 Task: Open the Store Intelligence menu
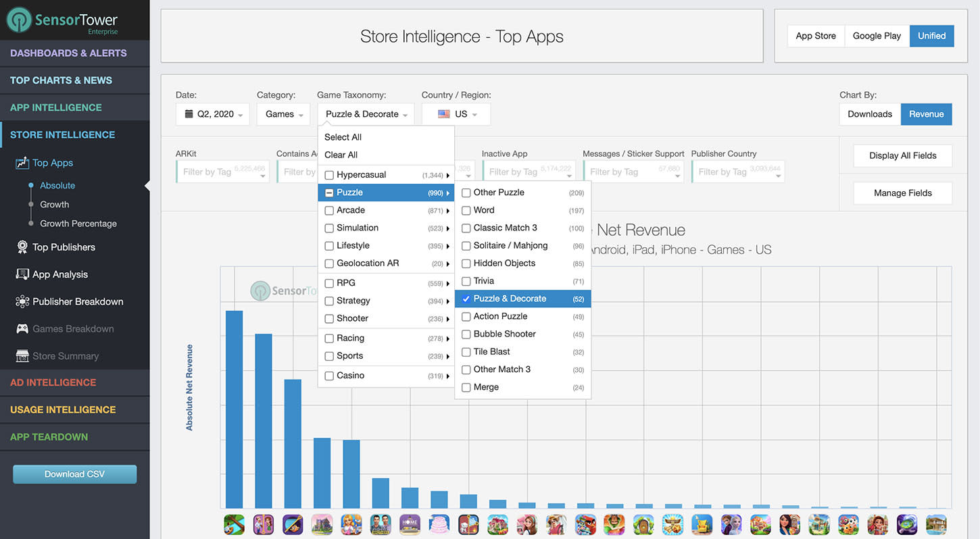pyautogui.click(x=62, y=134)
